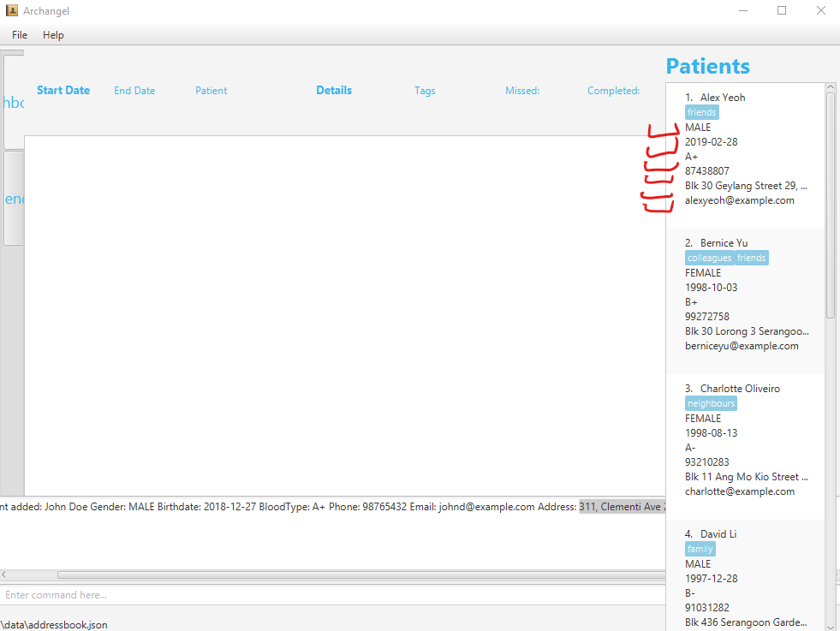
Task: Click the Start Date column header
Action: tap(63, 91)
